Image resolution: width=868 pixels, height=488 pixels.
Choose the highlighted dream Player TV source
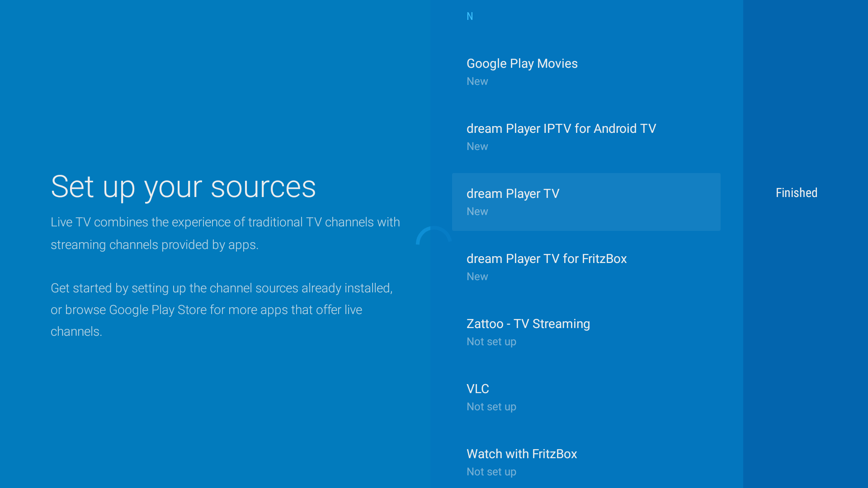[586, 202]
